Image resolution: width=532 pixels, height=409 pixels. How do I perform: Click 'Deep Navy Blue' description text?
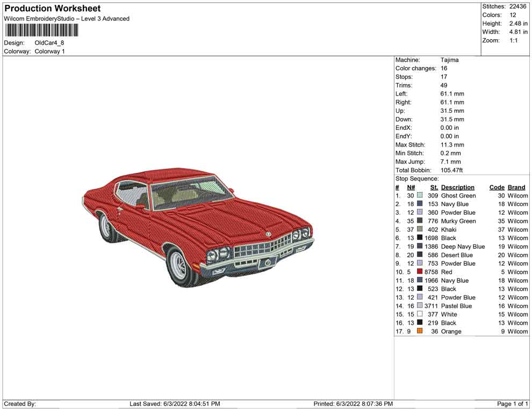pyautogui.click(x=463, y=246)
